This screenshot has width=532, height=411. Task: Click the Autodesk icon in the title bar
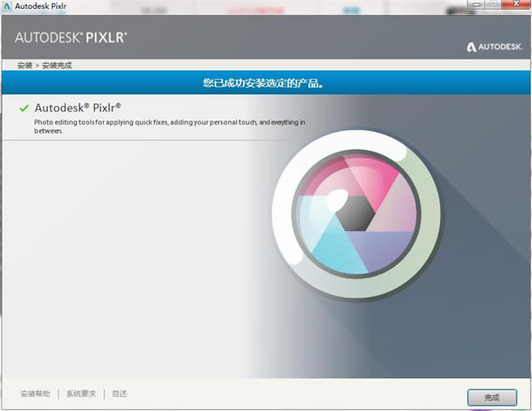[6, 6]
